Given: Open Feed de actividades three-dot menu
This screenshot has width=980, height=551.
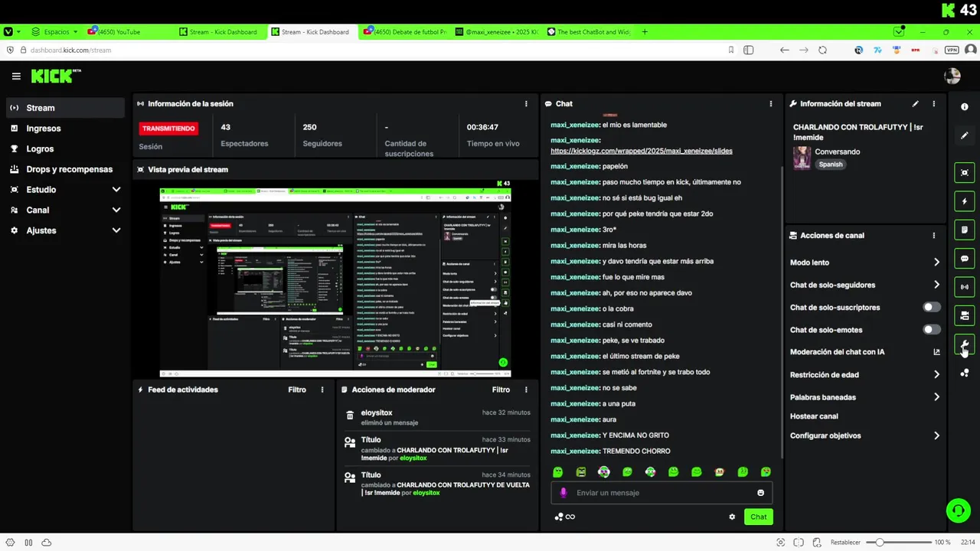Looking at the screenshot, I should [322, 390].
